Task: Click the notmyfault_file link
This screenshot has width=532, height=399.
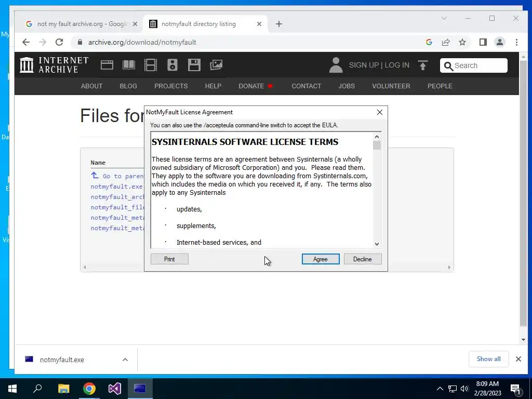Action: pos(117,207)
